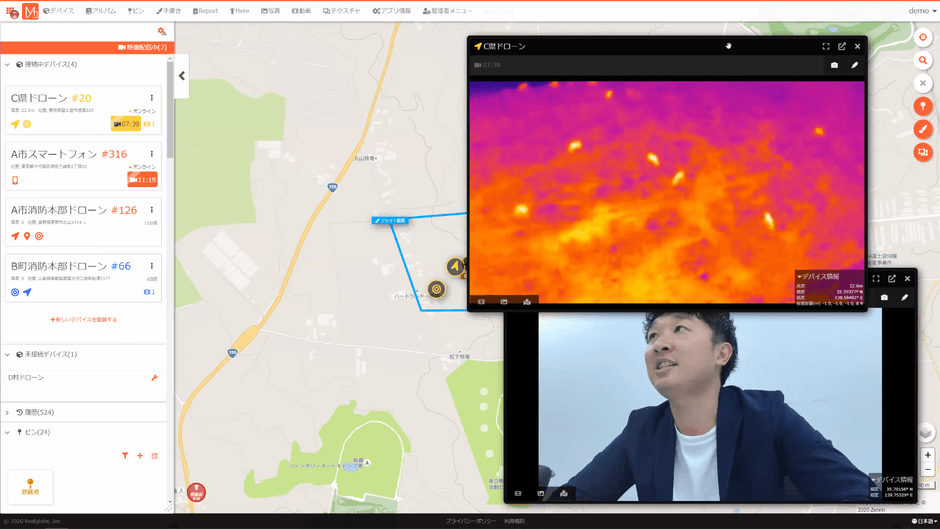Click the wrench icon next to D村ドローン
The height and width of the screenshot is (529, 940).
pos(154,378)
